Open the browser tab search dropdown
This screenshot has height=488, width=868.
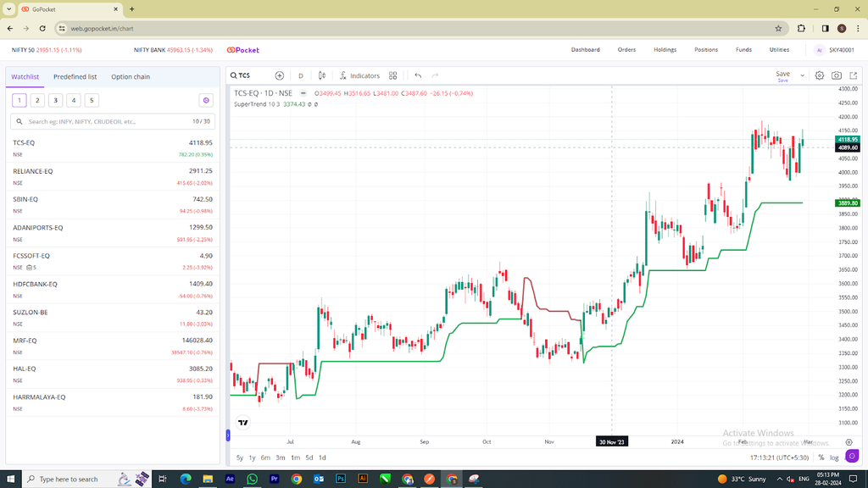pos(8,8)
